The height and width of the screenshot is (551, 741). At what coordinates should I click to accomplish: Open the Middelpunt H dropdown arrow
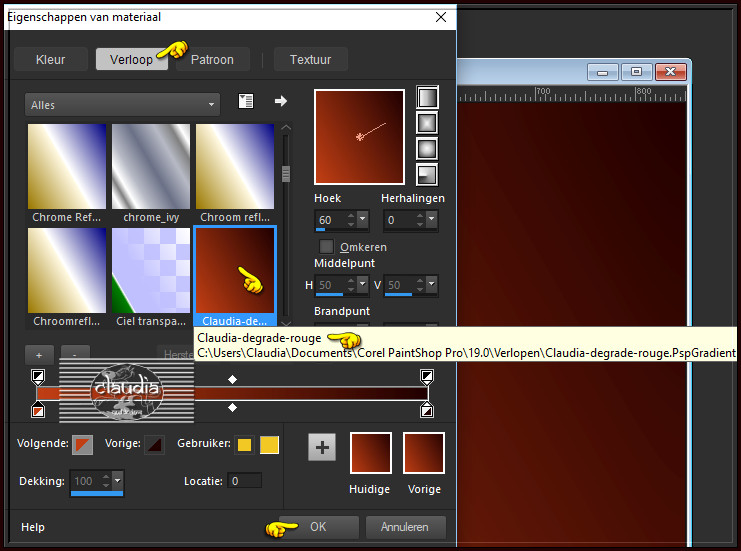(362, 284)
